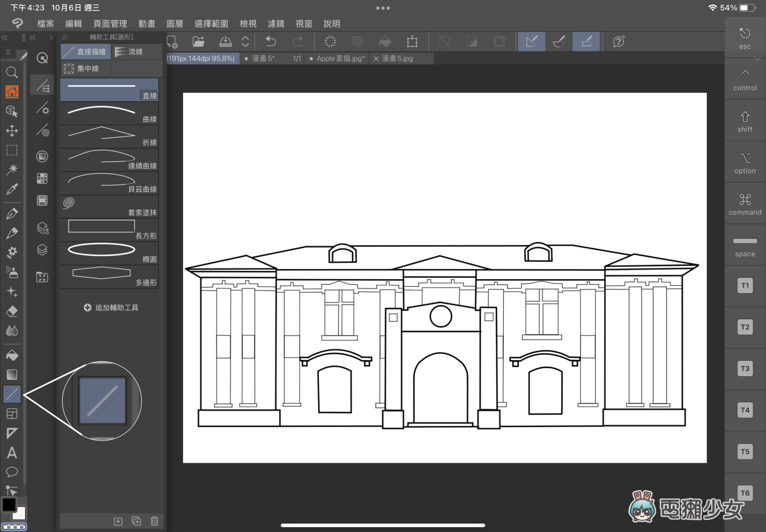The image size is (766, 532).
Task: Expand edge keyboard chevron below esc
Action: click(x=757, y=58)
